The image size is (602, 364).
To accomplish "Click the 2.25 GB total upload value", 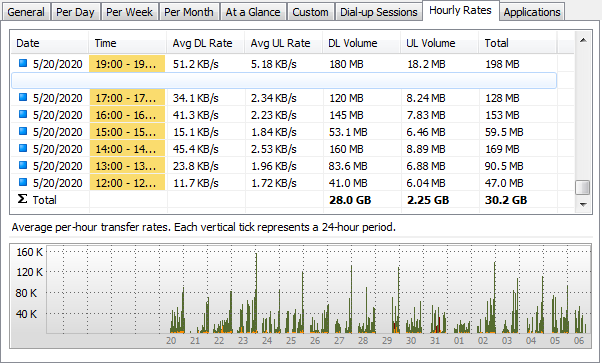I will tap(428, 200).
